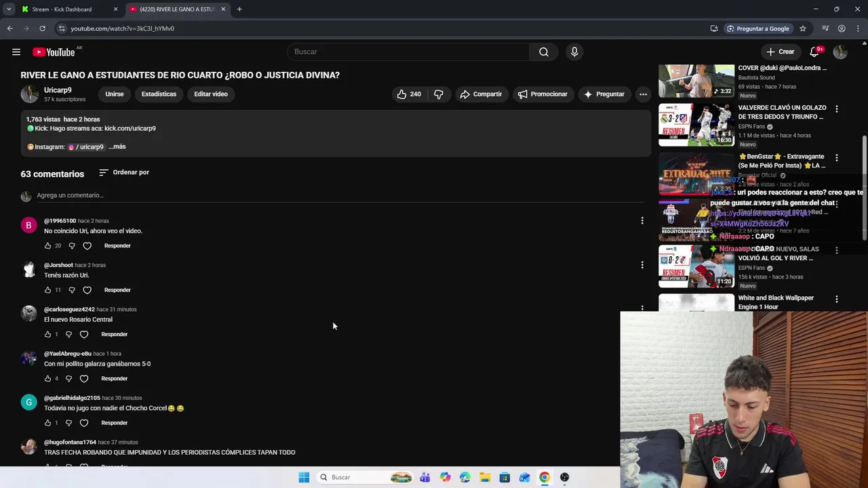Click Editar video button

click(211, 94)
